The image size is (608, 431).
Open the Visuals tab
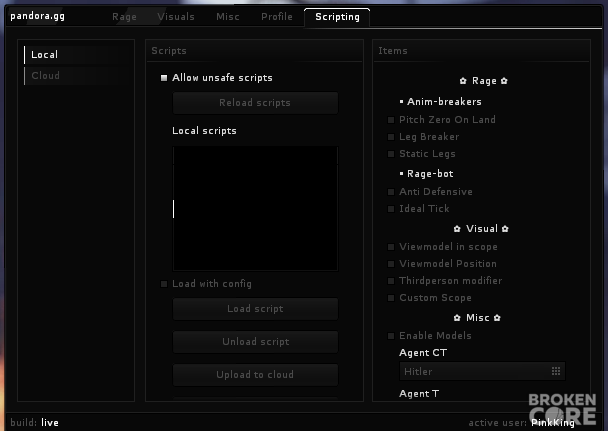[176, 17]
